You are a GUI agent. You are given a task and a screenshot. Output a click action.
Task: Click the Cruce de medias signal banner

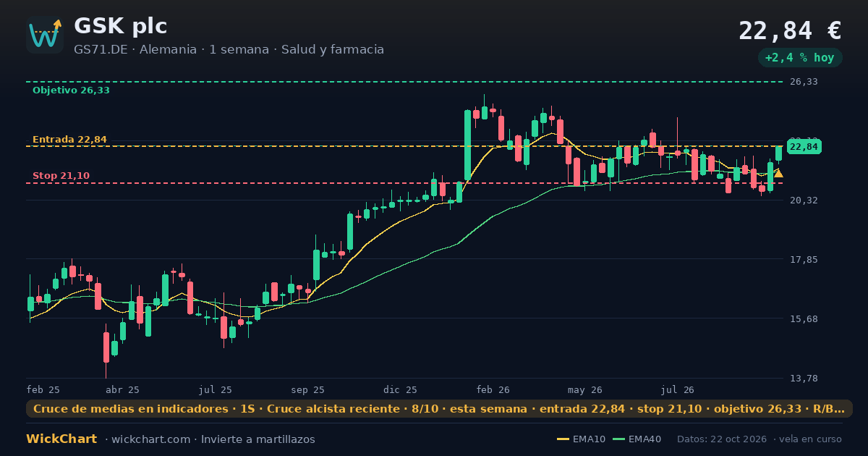[439, 409]
